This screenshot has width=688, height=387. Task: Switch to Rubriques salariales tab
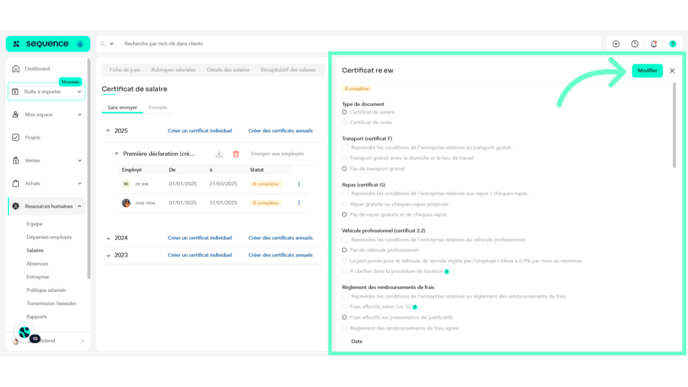[x=173, y=70]
